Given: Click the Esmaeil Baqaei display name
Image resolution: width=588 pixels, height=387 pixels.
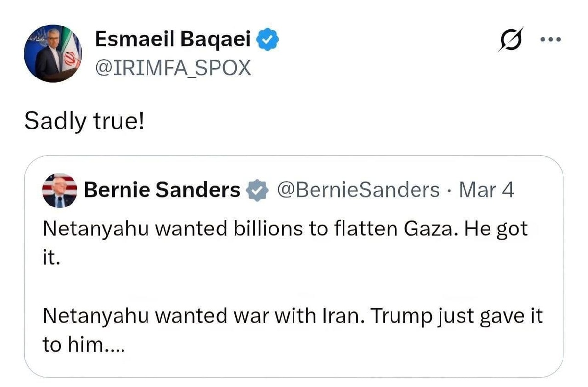Looking at the screenshot, I should point(172,40).
